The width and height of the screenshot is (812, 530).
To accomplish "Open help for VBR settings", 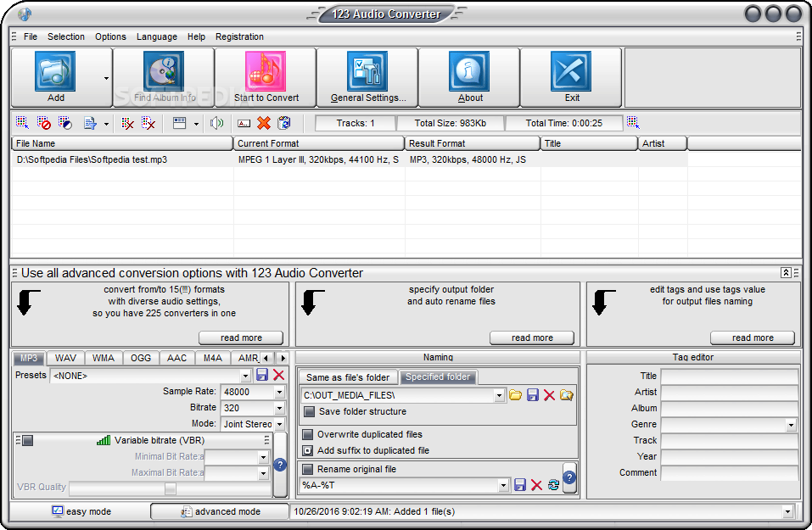I will click(280, 464).
